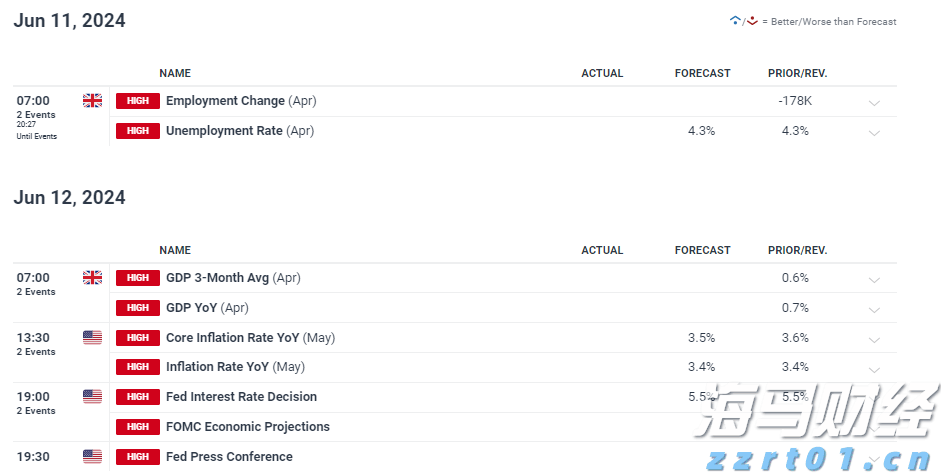This screenshot has height=475, width=941.
Task: Expand the Inflation Rate YoY (May) row
Action: (874, 369)
